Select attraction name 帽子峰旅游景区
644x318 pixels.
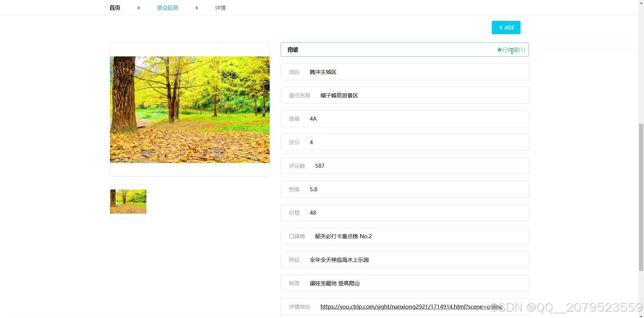pyautogui.click(x=339, y=95)
